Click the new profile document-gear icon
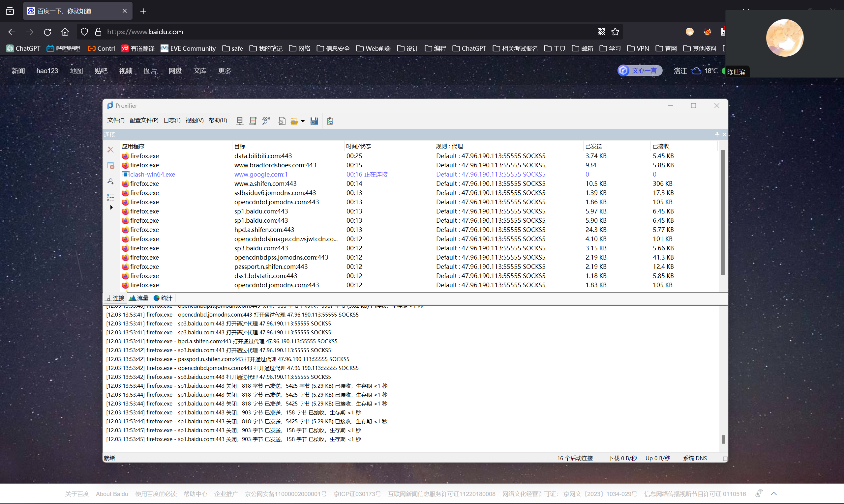Image resolution: width=844 pixels, height=504 pixels. click(282, 121)
